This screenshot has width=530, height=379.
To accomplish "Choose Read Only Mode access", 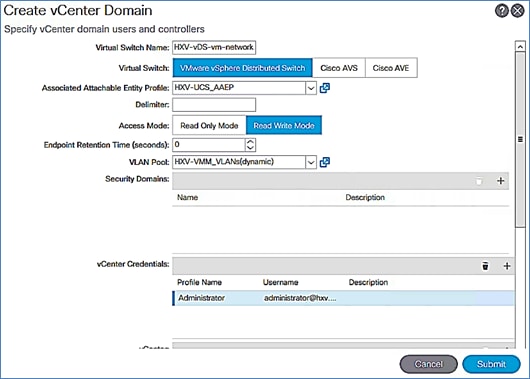I will [209, 126].
